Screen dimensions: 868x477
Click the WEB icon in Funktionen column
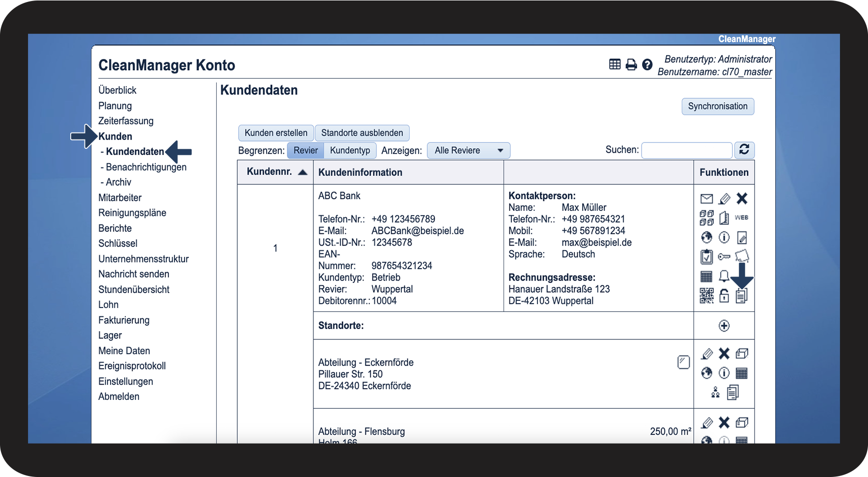tap(741, 218)
